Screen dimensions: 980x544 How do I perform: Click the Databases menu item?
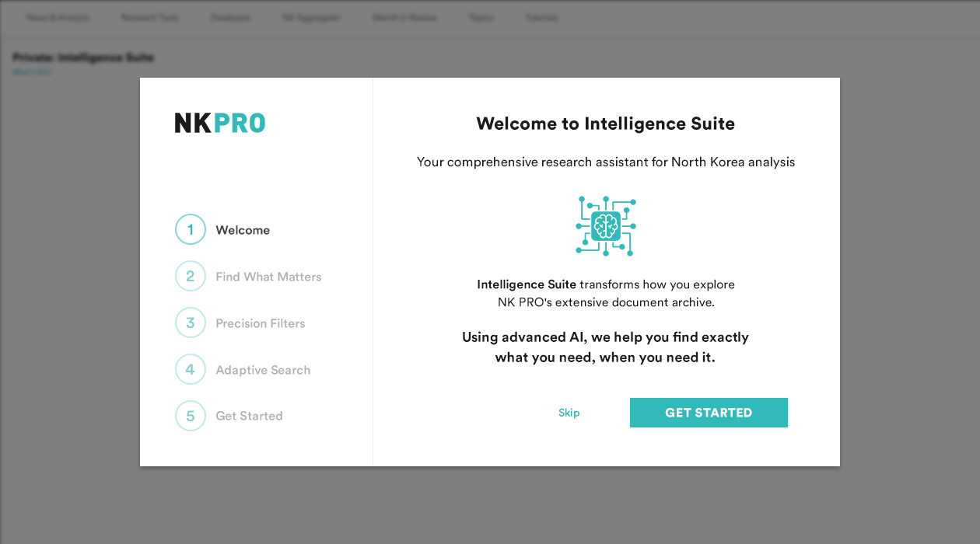point(230,17)
